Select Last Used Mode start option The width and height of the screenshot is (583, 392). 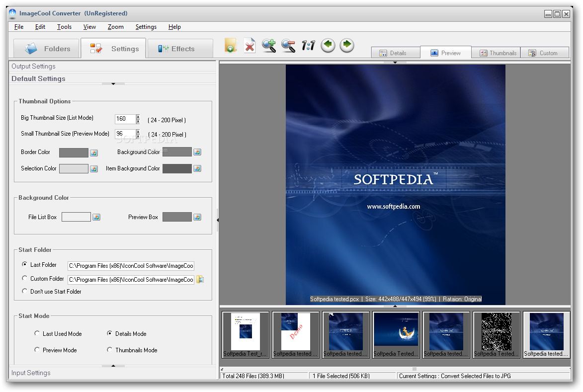[x=37, y=333]
